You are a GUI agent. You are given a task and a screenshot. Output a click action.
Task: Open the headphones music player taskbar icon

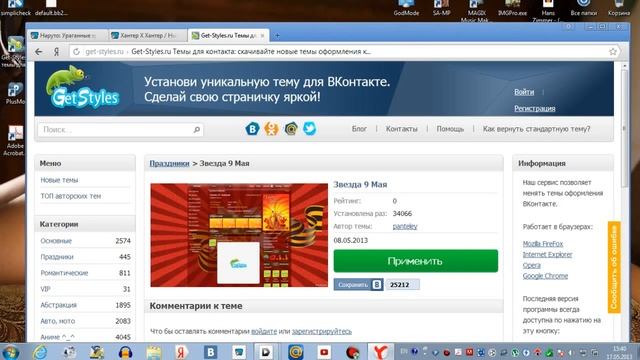[125, 352]
